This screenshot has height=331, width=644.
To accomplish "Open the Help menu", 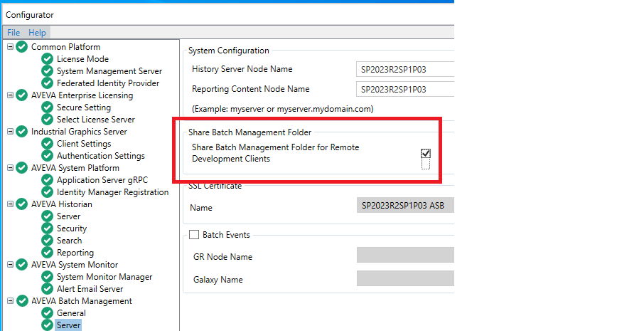I will pos(37,33).
